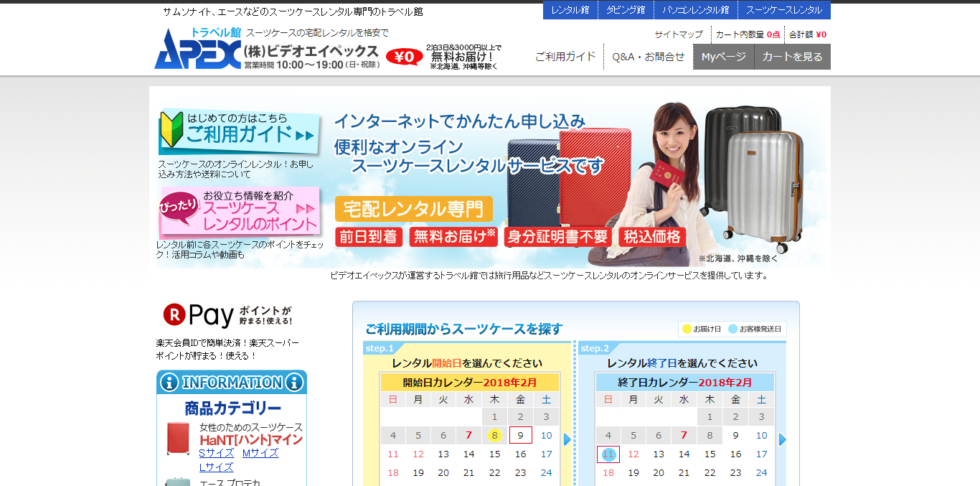Click the カートを見る button
The width and height of the screenshot is (980, 486).
point(793,57)
